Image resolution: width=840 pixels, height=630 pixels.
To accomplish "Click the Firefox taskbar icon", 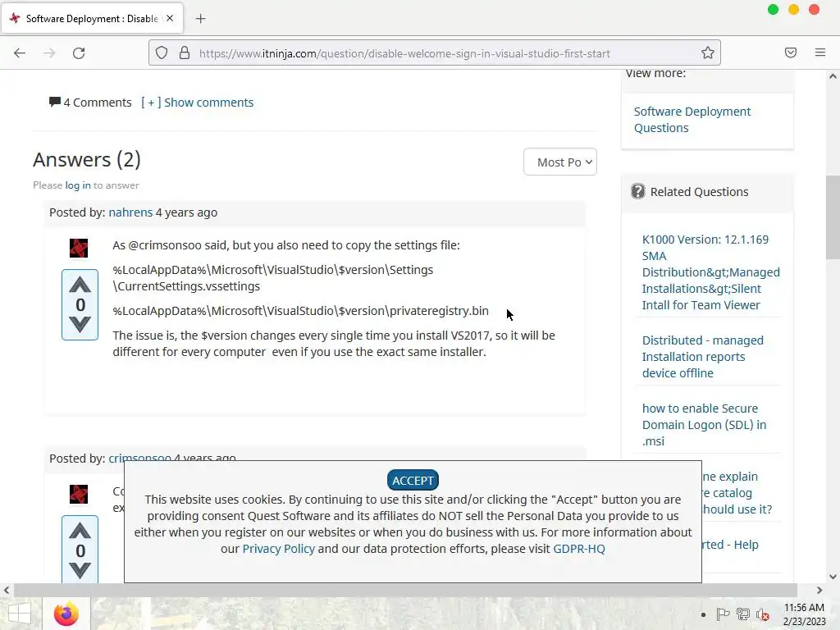I will pyautogui.click(x=66, y=614).
